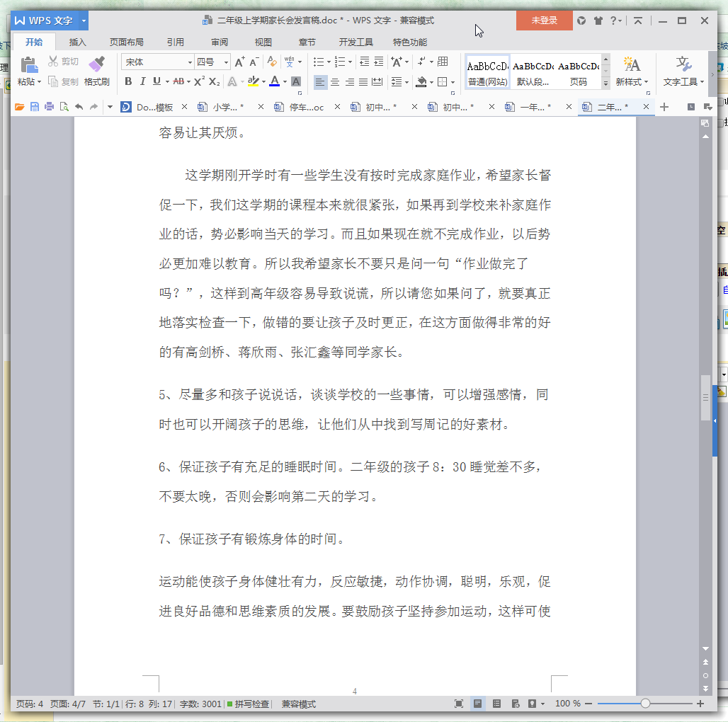Image resolution: width=728 pixels, height=722 pixels.
Task: Click the phonetic guide wén icon
Action: pos(289,62)
